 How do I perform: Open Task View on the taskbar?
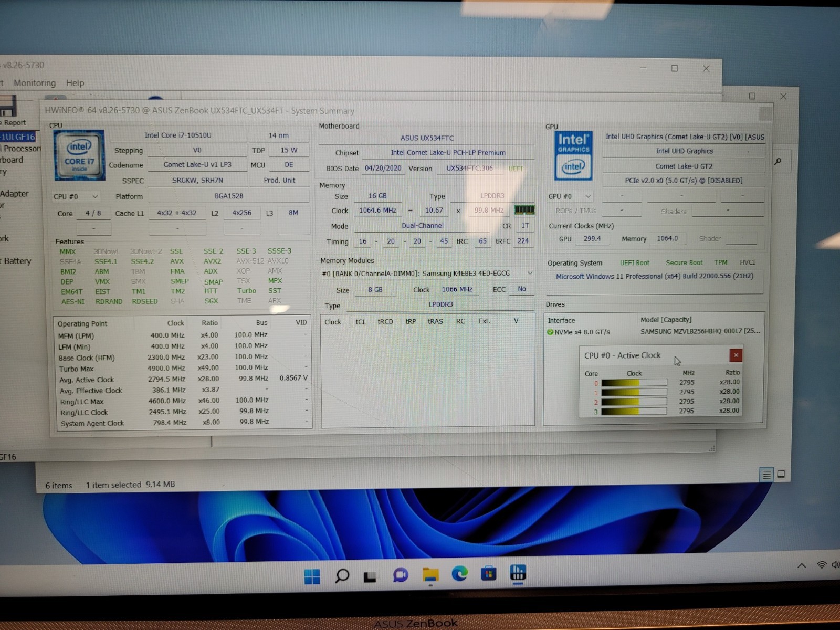tap(371, 576)
